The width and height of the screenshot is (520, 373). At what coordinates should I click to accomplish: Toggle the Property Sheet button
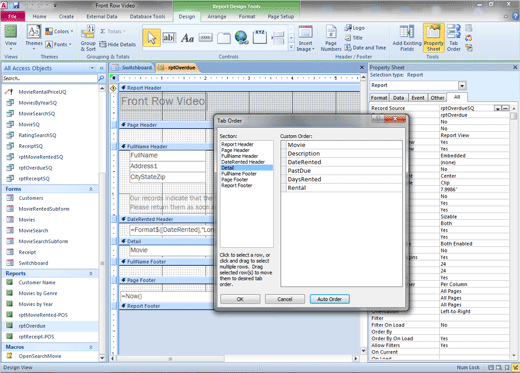click(x=433, y=38)
